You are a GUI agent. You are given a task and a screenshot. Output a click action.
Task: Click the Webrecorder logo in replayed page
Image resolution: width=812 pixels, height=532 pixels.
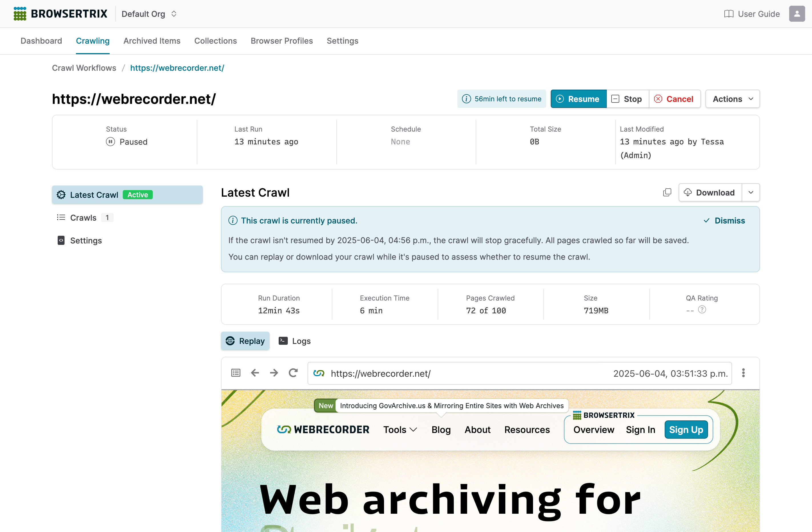click(x=323, y=430)
